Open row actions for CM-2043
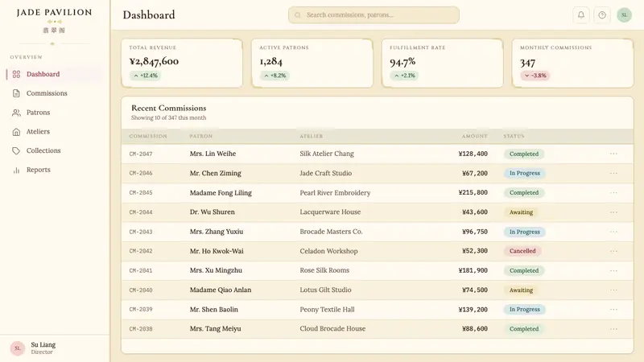Image resolution: width=644 pixels, height=362 pixels. 613,232
